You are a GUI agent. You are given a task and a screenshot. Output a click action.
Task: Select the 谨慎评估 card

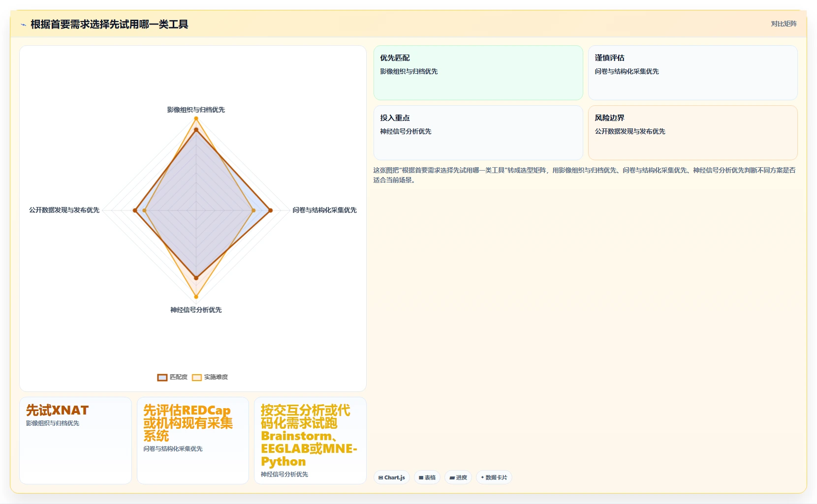(x=693, y=73)
